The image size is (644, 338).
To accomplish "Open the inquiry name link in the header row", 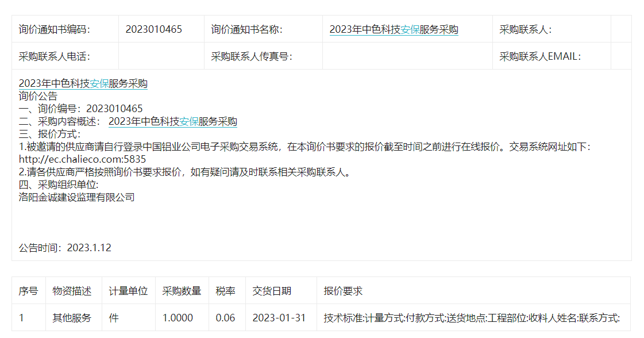I will 394,30.
